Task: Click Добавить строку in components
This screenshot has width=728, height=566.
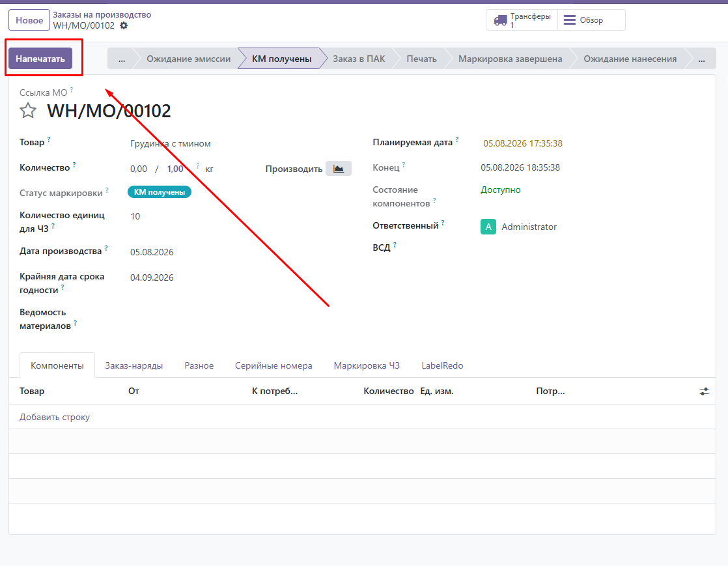Action: (55, 417)
